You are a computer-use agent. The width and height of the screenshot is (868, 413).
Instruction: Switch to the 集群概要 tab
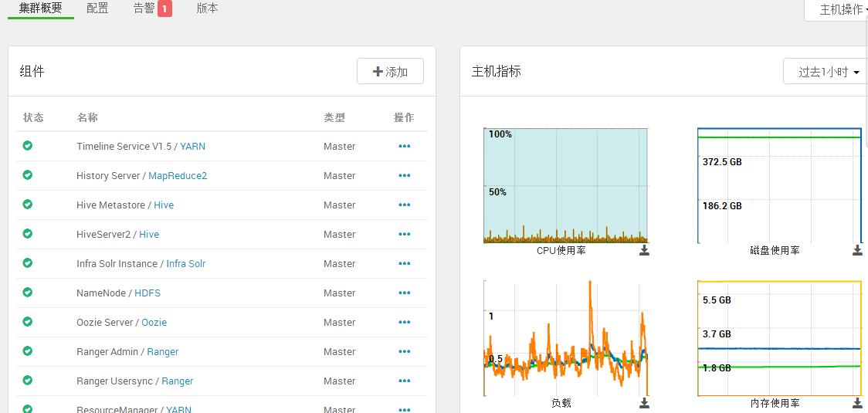(40, 8)
